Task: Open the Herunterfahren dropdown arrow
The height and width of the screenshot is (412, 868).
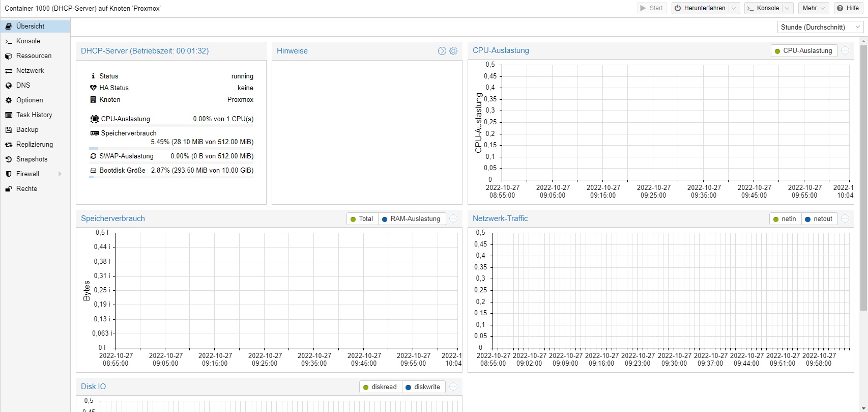Action: pyautogui.click(x=734, y=8)
